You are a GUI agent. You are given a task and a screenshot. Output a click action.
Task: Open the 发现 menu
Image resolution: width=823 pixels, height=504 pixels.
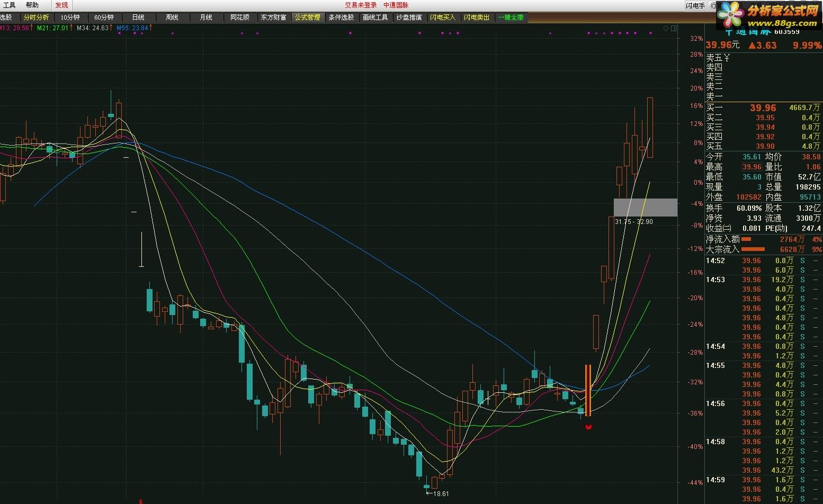pyautogui.click(x=62, y=5)
